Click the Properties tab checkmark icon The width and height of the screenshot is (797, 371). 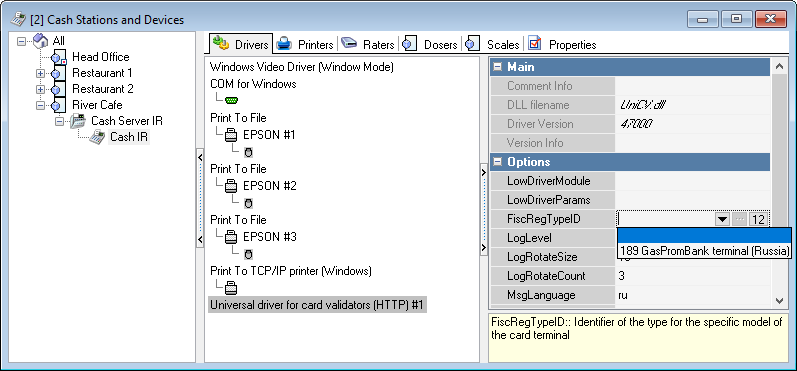coord(534,43)
